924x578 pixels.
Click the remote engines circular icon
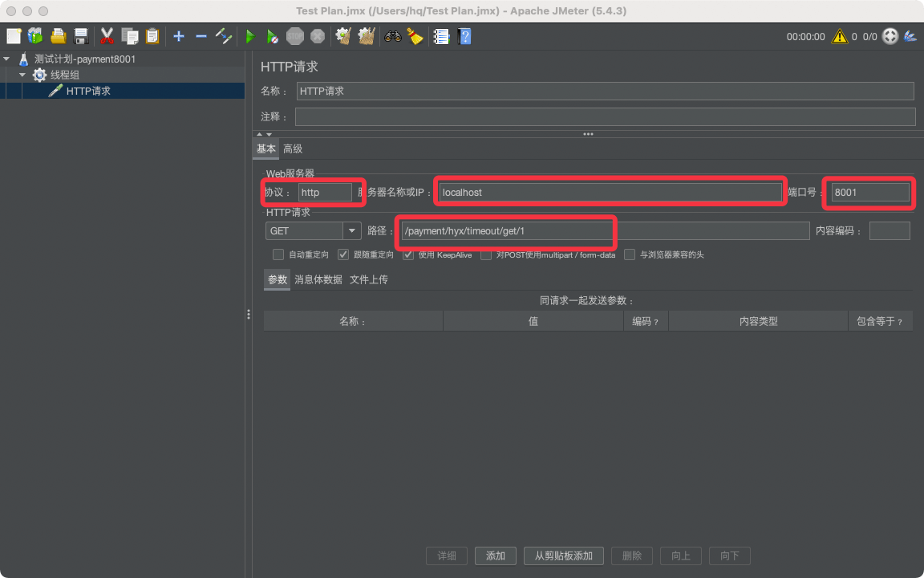point(890,37)
